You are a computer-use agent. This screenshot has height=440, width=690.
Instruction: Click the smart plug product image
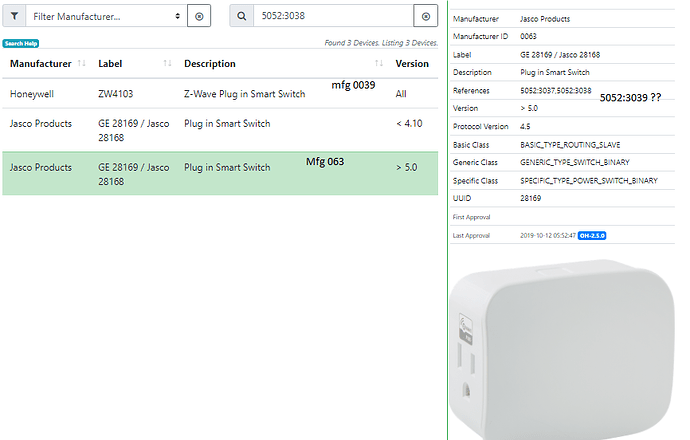(x=562, y=350)
